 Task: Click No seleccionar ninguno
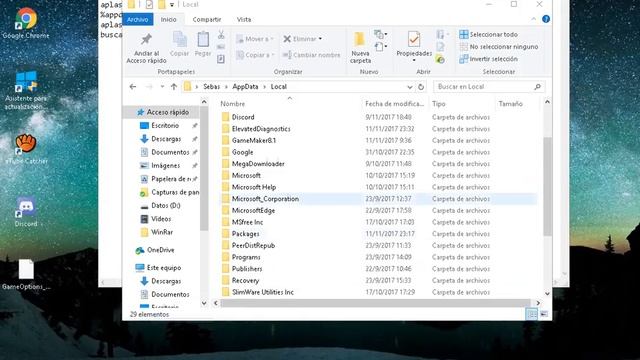(x=499, y=47)
